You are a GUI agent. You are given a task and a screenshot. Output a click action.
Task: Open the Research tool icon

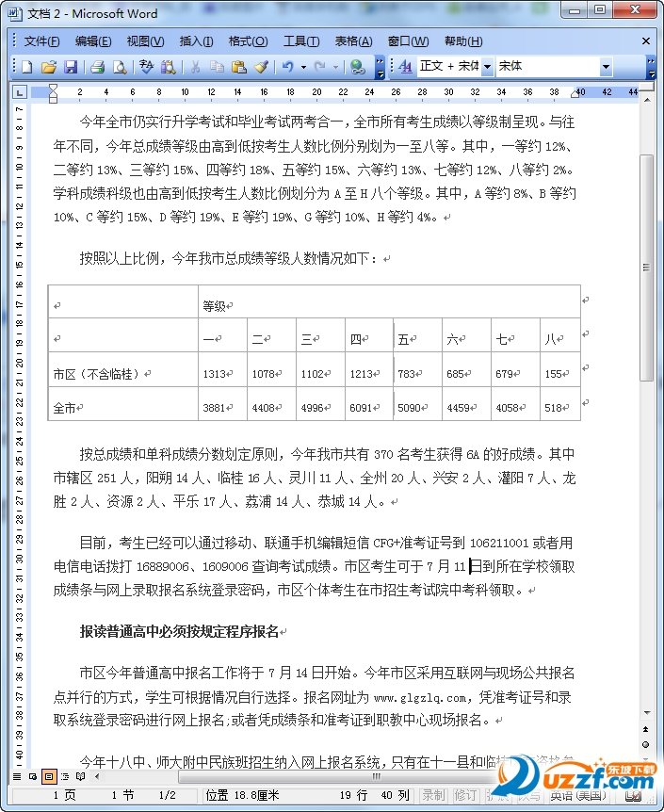pyautogui.click(x=169, y=66)
